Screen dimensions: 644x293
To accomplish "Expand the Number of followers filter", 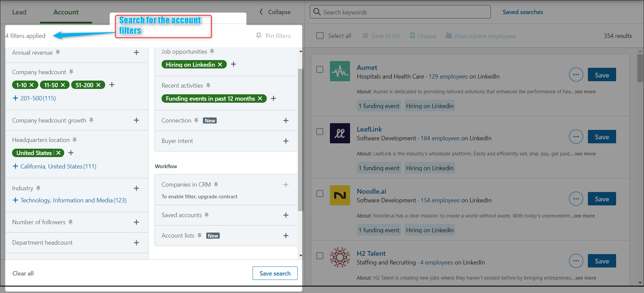I will click(x=136, y=222).
